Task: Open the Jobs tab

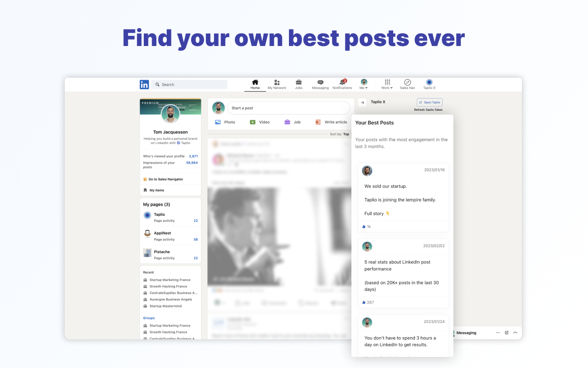Action: coord(299,85)
